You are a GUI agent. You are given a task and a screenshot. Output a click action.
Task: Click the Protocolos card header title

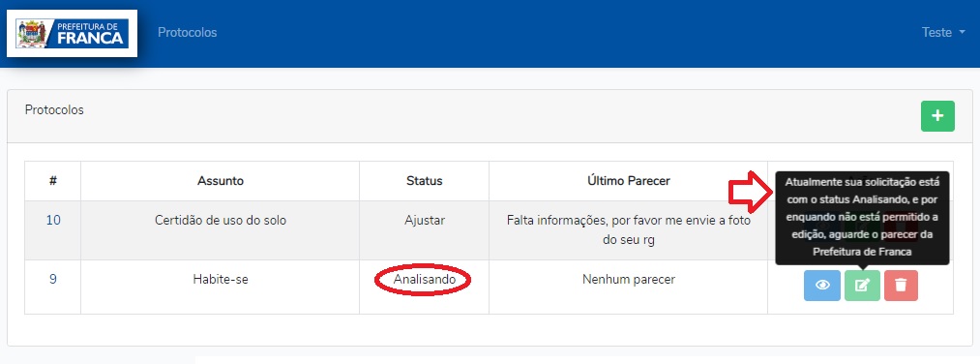[x=54, y=110]
